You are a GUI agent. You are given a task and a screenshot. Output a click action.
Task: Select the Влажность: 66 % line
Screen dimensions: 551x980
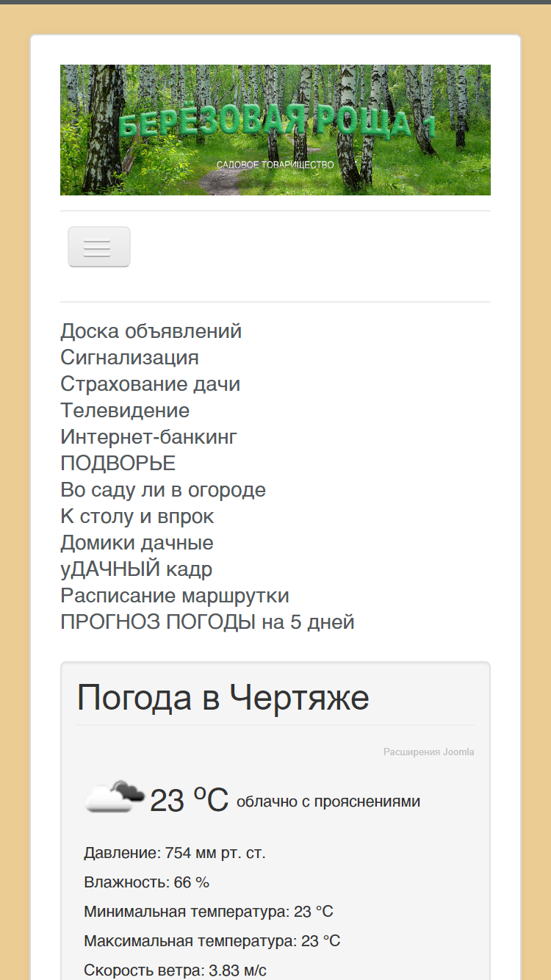146,882
